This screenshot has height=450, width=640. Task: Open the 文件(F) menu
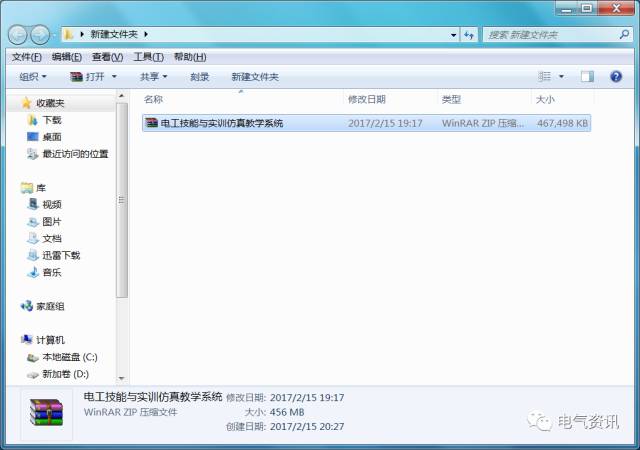[x=27, y=57]
